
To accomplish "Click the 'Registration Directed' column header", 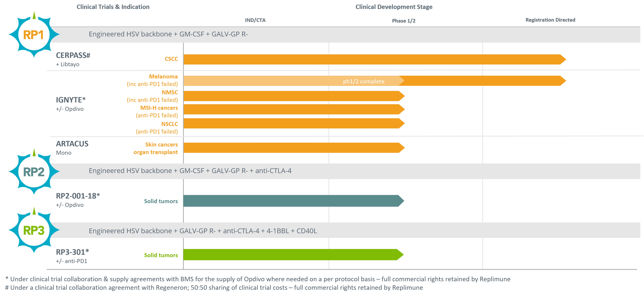I will pos(550,20).
